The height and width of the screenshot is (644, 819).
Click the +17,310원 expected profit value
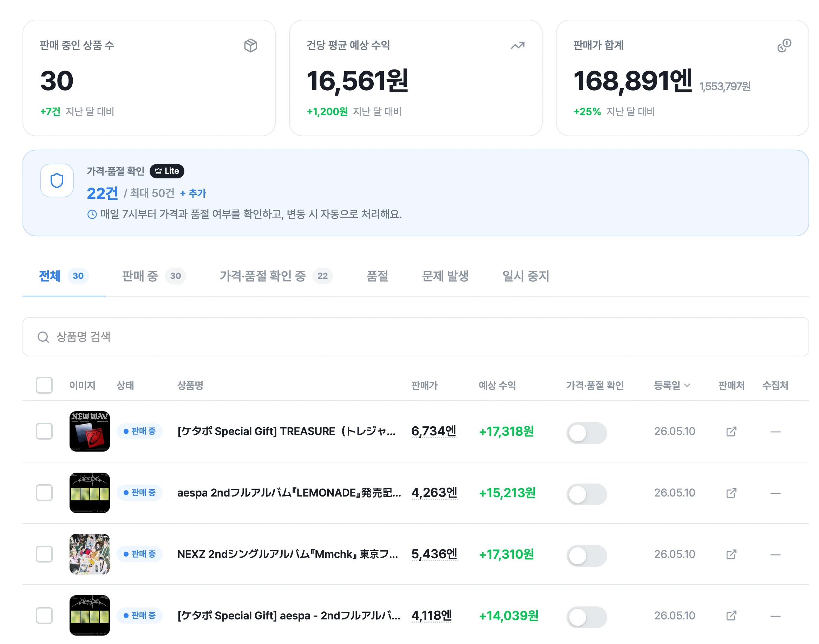tap(506, 555)
